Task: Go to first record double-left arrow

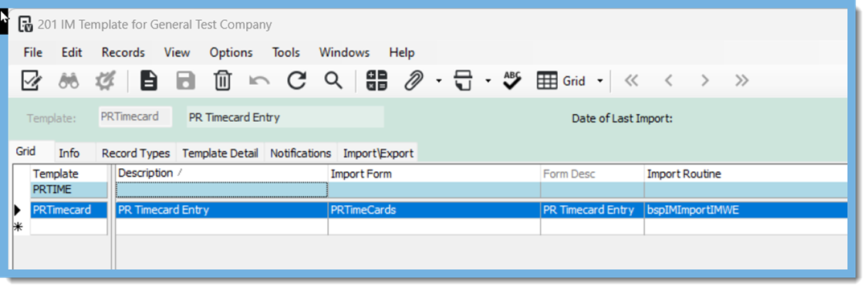Action: point(631,81)
